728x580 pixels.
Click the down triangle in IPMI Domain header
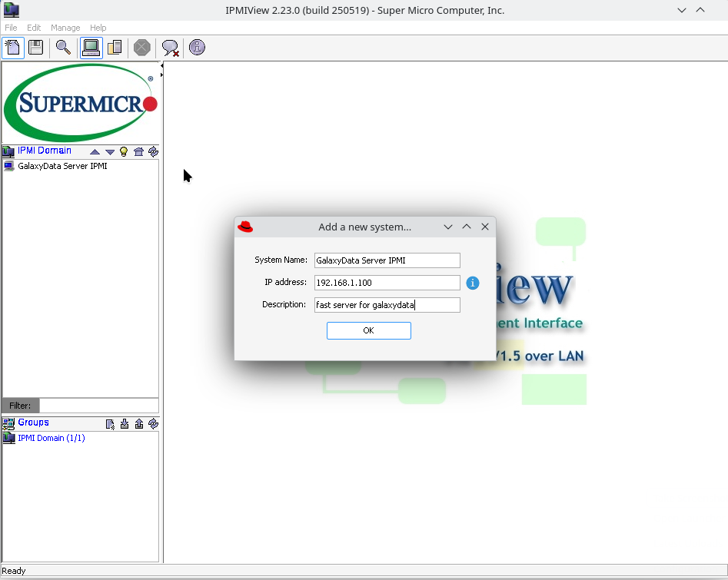click(110, 152)
